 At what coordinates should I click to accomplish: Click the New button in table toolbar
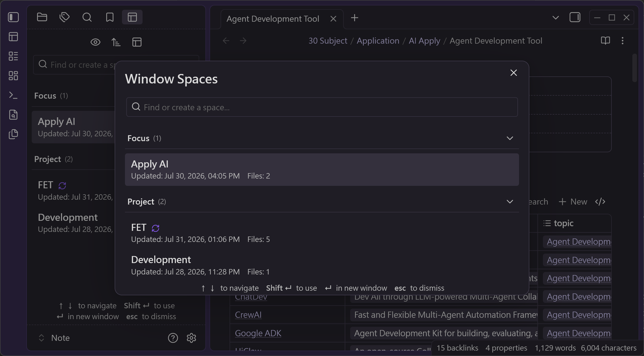tap(573, 202)
